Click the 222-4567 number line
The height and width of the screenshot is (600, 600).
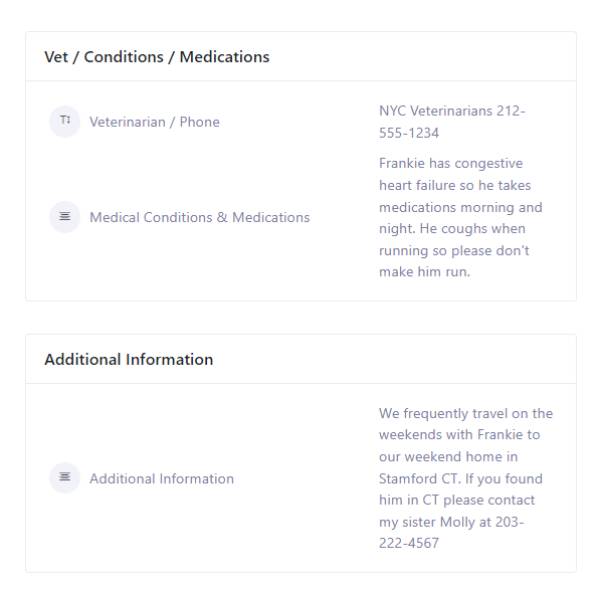409,543
